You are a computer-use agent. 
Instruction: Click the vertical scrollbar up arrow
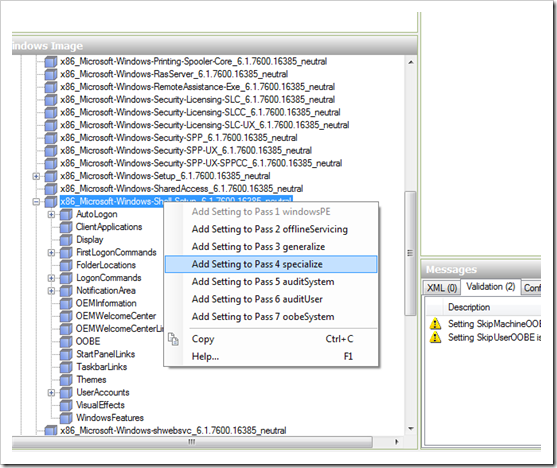[x=411, y=63]
